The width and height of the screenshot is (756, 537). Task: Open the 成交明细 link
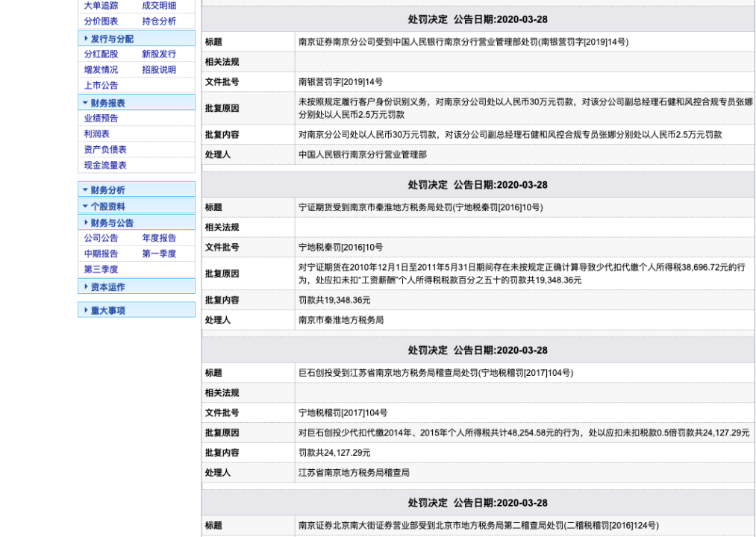point(159,6)
